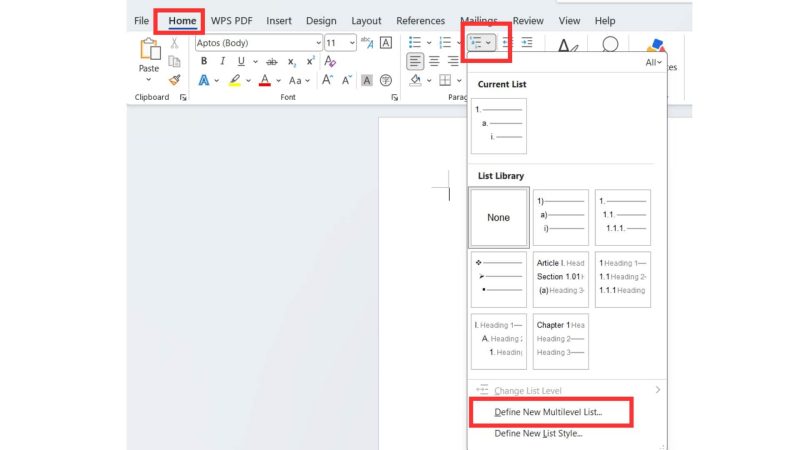Click Clear All Formatting icon

coord(330,61)
